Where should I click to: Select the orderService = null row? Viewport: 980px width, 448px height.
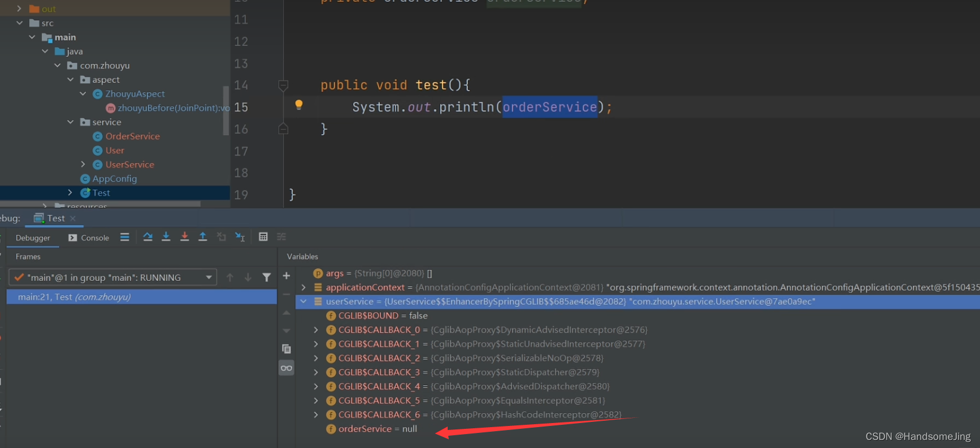pos(638,428)
